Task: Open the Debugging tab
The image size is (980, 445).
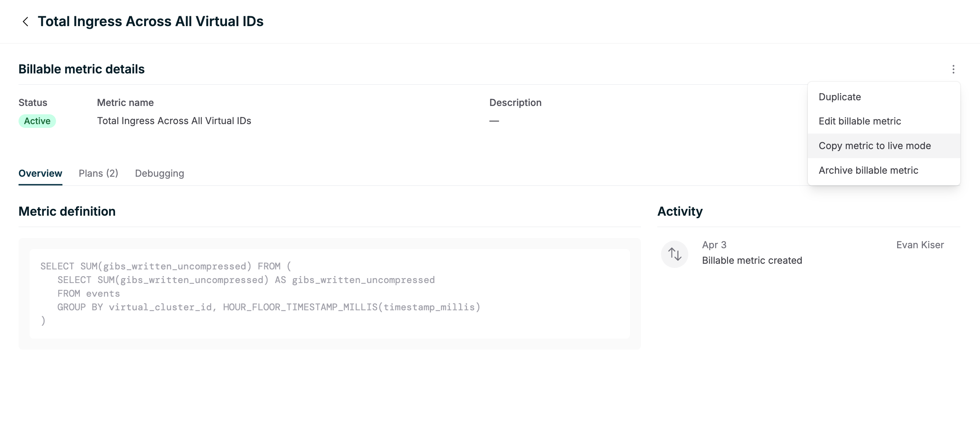Action: [x=159, y=173]
